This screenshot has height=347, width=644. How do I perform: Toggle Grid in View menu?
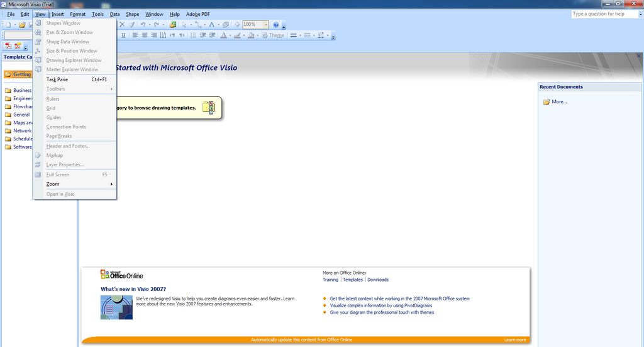point(75,108)
